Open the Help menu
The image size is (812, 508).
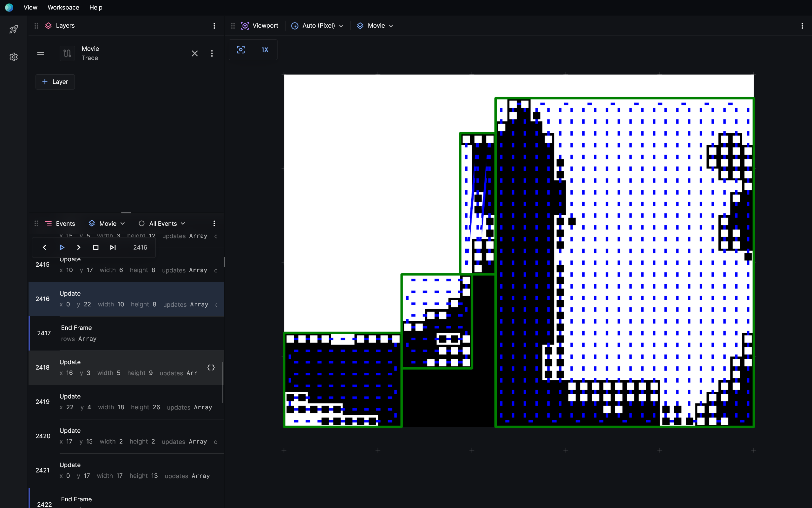pos(95,7)
